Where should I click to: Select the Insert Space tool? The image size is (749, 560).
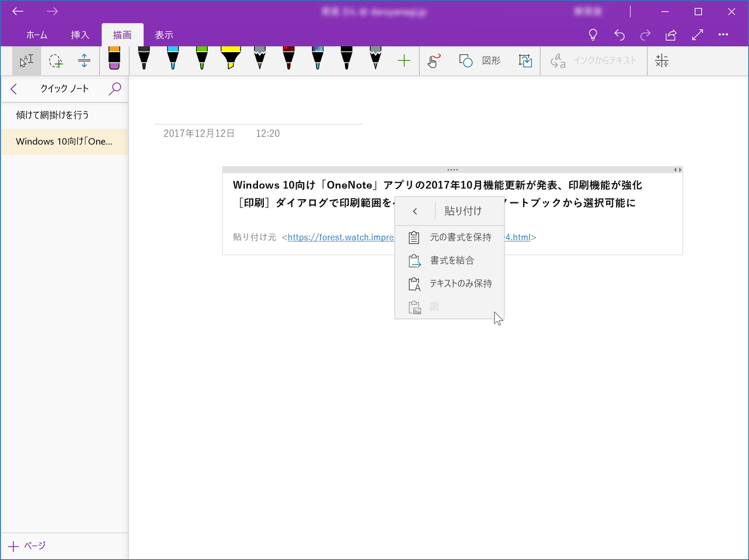pos(84,60)
